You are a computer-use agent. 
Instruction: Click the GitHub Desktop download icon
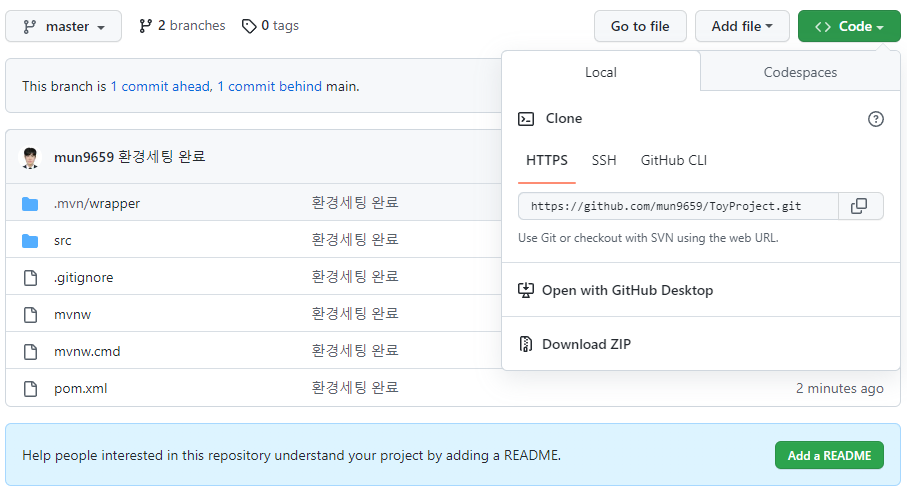tap(526, 290)
